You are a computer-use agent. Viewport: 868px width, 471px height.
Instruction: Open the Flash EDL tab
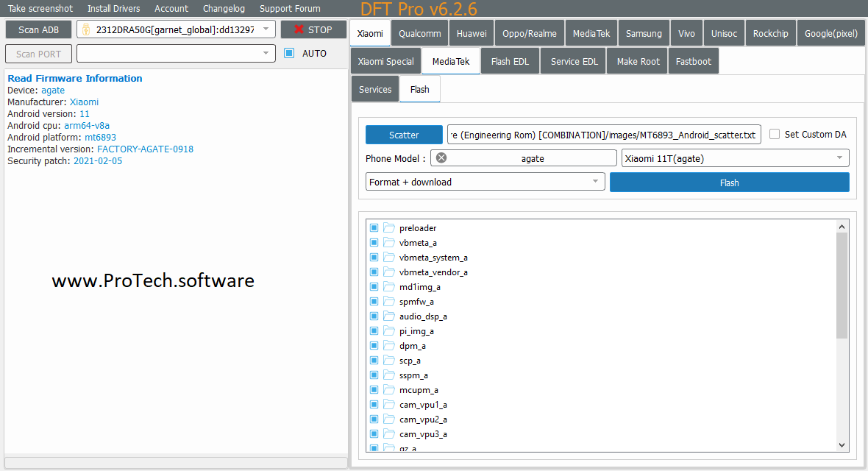point(510,62)
